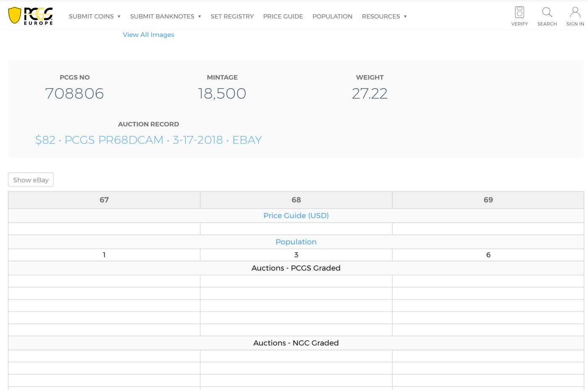This screenshot has height=390, width=588.
Task: Click population count 3 under grade 68
Action: 296,255
